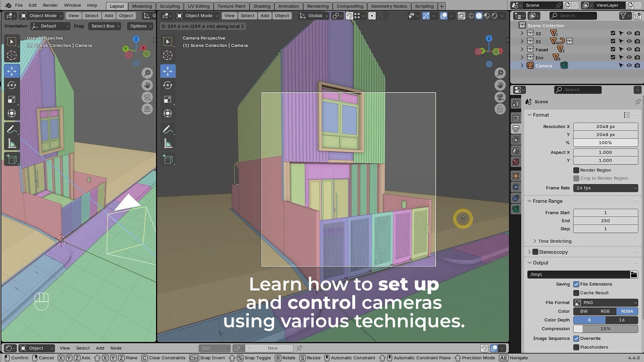Open the Camera data properties tab
This screenshot has width=644, height=362.
tap(516, 209)
